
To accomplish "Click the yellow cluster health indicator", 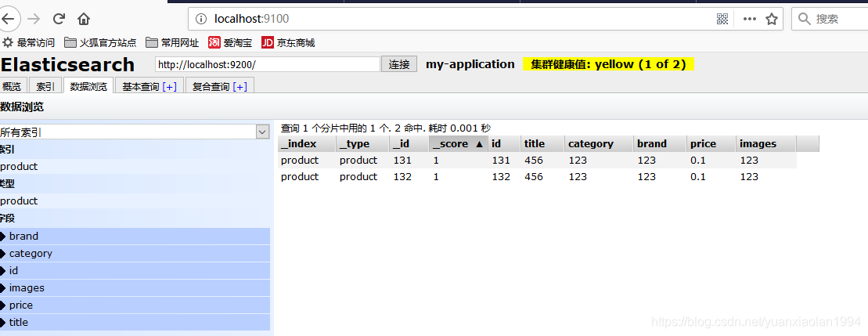I will pyautogui.click(x=608, y=64).
